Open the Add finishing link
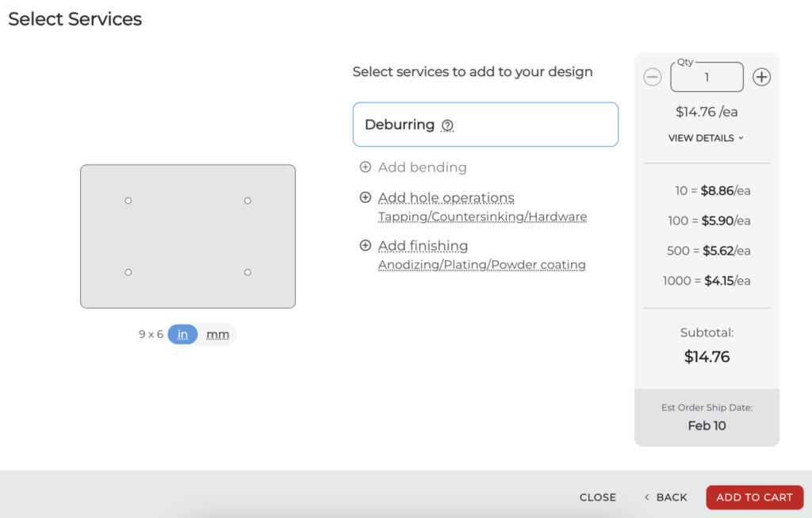This screenshot has width=812, height=518. point(423,246)
